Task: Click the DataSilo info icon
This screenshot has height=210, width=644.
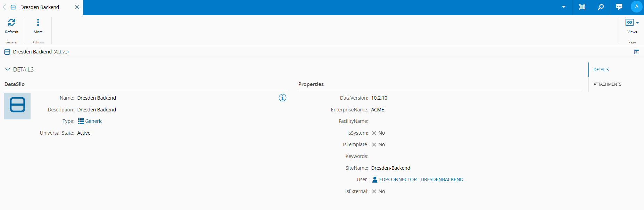Action: click(282, 98)
